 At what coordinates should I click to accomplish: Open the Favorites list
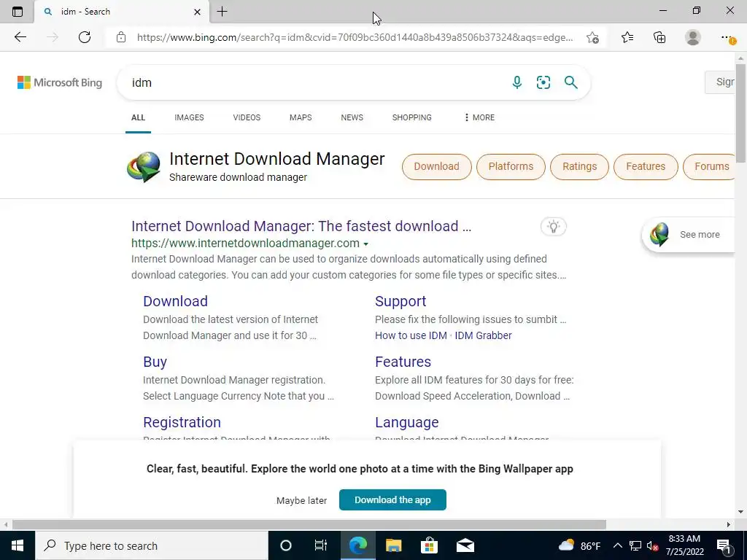pyautogui.click(x=627, y=37)
